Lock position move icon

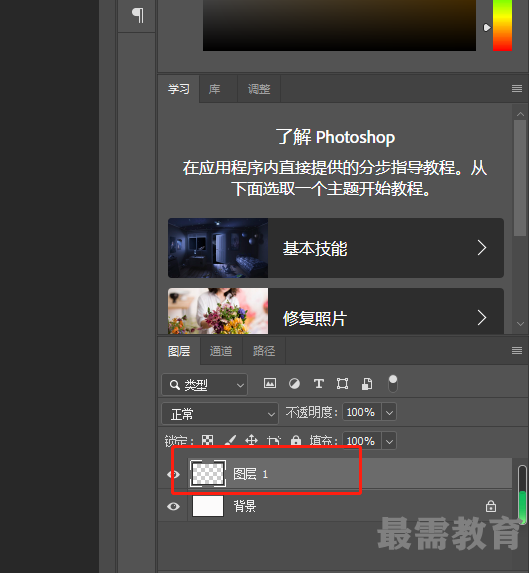[251, 440]
